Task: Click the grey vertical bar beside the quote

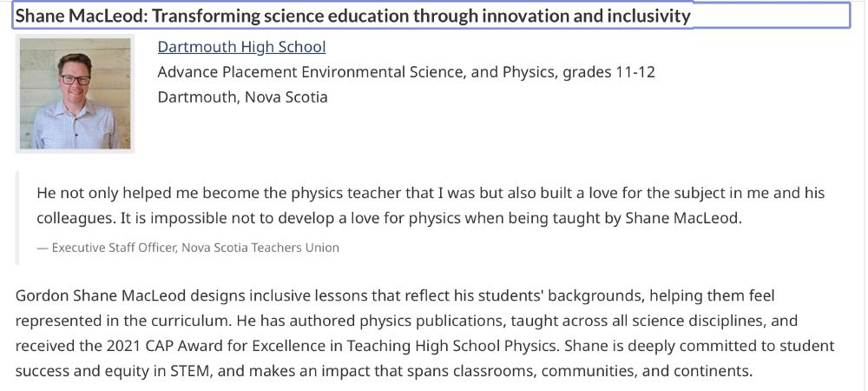Action: (17, 218)
